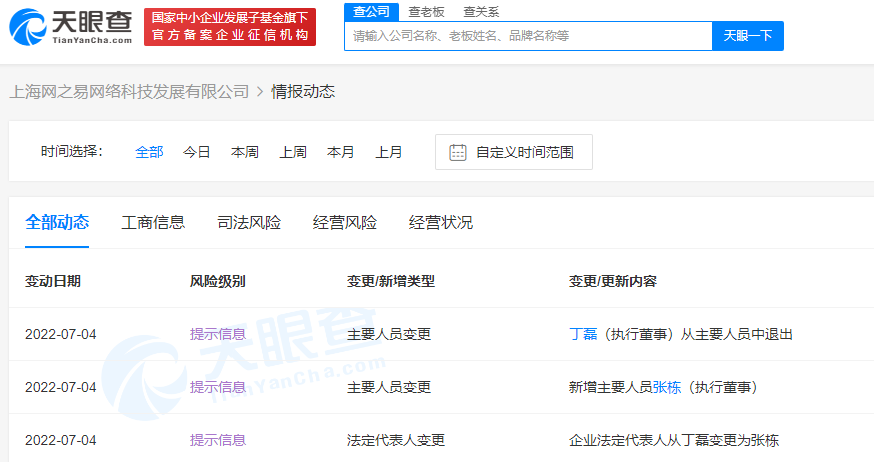The image size is (874, 462).
Task: Click 主要人员变更 in the 丁磊退出 row
Action: [x=389, y=334]
